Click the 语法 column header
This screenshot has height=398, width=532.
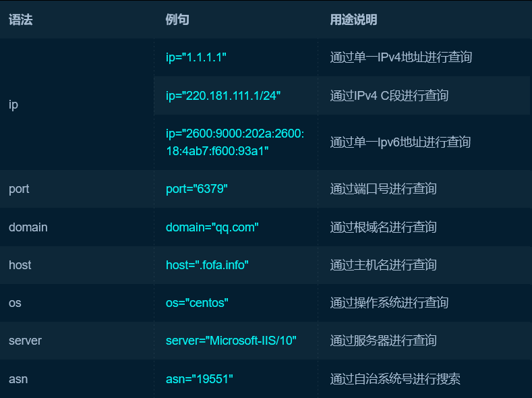21,20
